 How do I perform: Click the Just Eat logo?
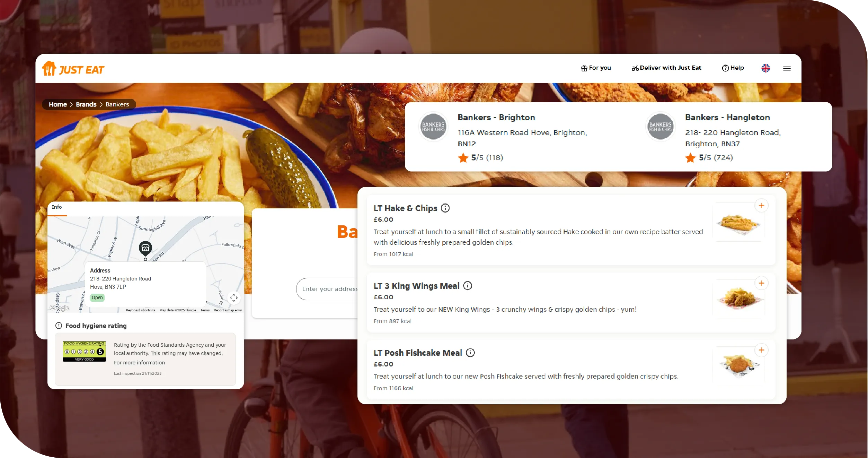(x=73, y=69)
